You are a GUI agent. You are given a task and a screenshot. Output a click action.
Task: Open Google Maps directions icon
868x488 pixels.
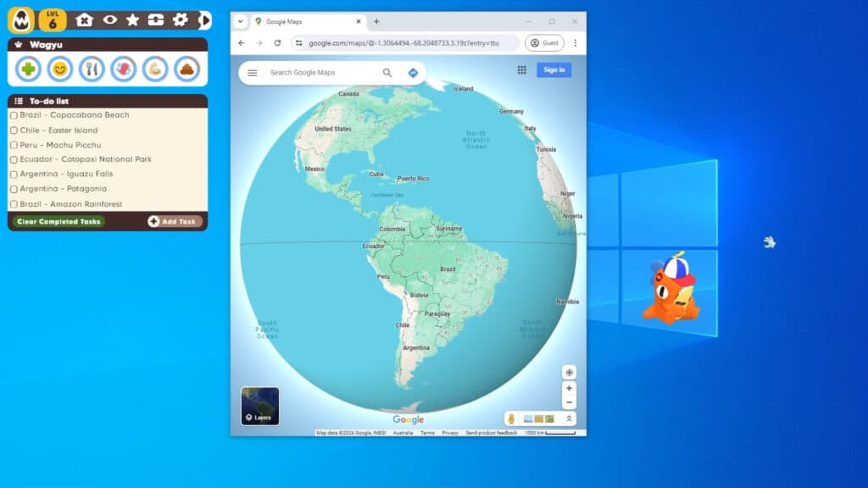click(413, 73)
